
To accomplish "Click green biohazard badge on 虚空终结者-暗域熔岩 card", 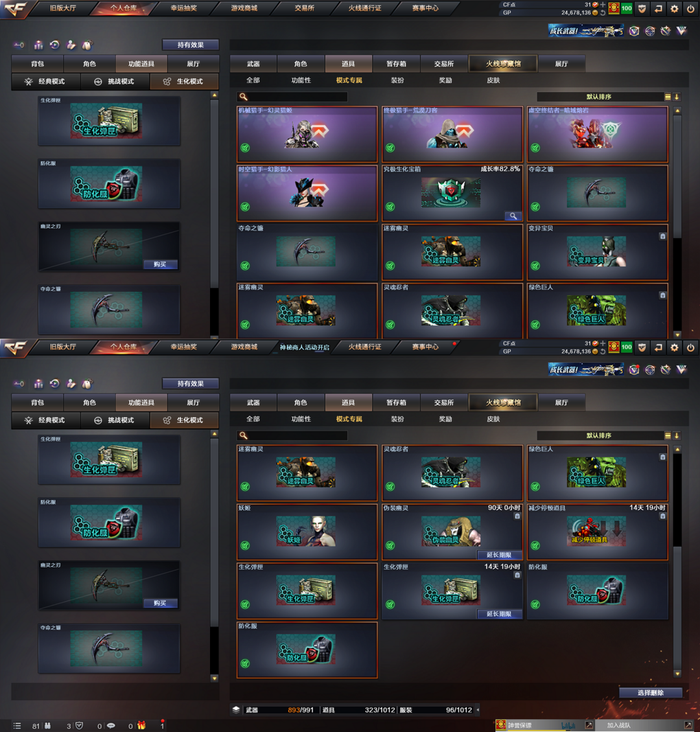I will pos(535,148).
